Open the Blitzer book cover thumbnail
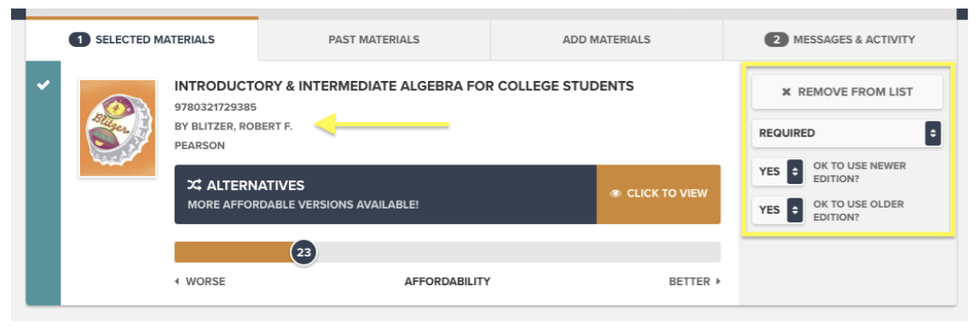Viewport: 980px width, 327px height. pyautogui.click(x=118, y=128)
